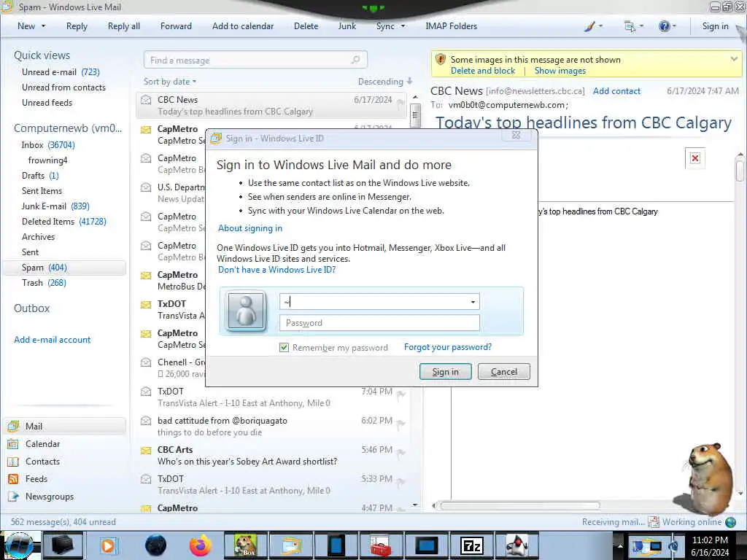This screenshot has width=747, height=560.
Task: Open the red toolbox taskbar icon
Action: click(380, 545)
